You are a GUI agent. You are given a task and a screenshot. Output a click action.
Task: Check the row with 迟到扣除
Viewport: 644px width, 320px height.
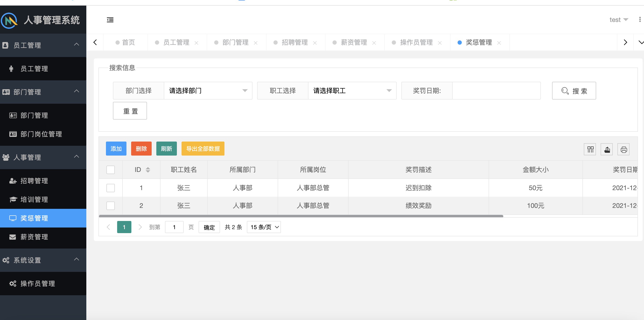click(x=111, y=188)
